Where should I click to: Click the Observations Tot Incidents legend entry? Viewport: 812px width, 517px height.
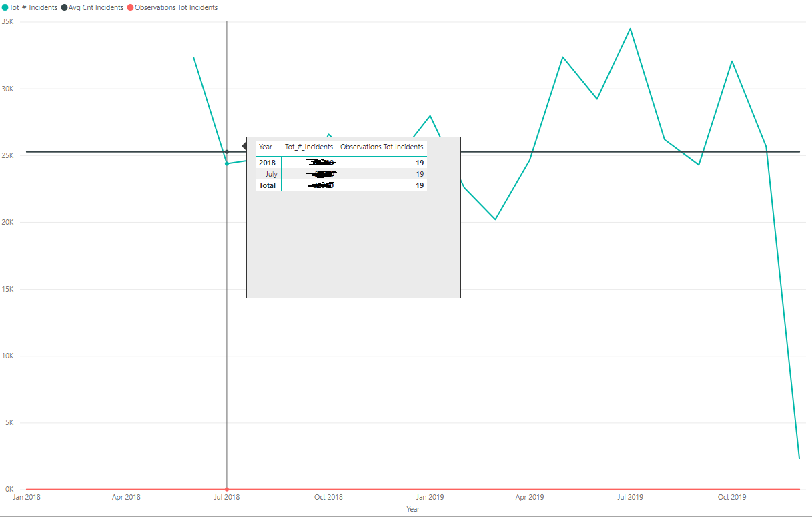[x=172, y=7]
